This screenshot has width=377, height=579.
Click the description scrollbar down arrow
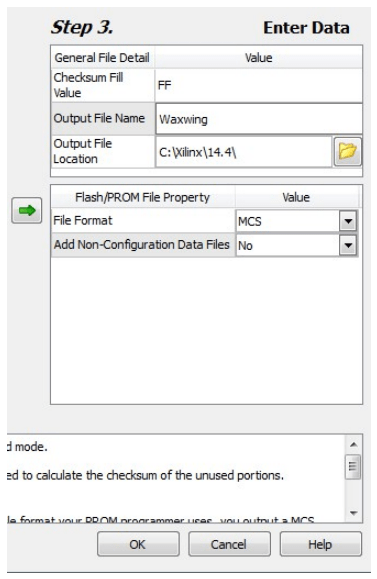354,513
